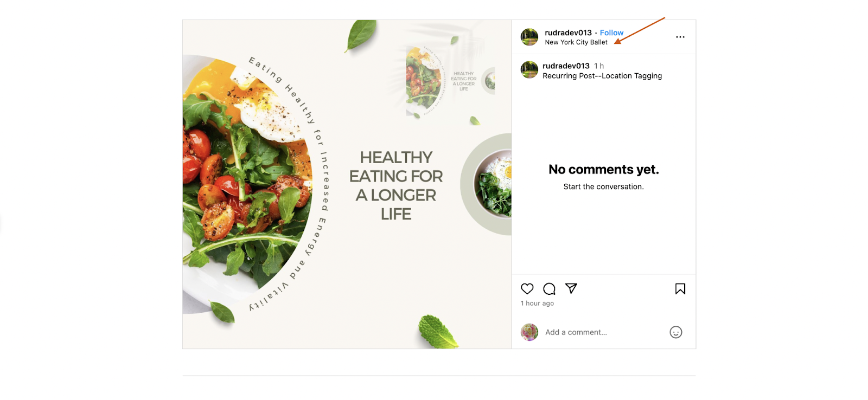The height and width of the screenshot is (400, 868).
Task: Select the 'No comments yet.' heading
Action: coord(604,170)
